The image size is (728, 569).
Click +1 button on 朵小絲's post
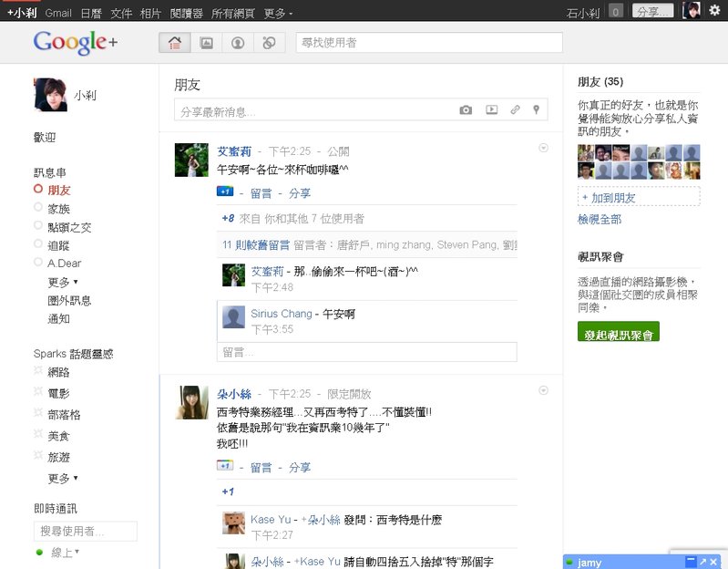click(x=225, y=465)
